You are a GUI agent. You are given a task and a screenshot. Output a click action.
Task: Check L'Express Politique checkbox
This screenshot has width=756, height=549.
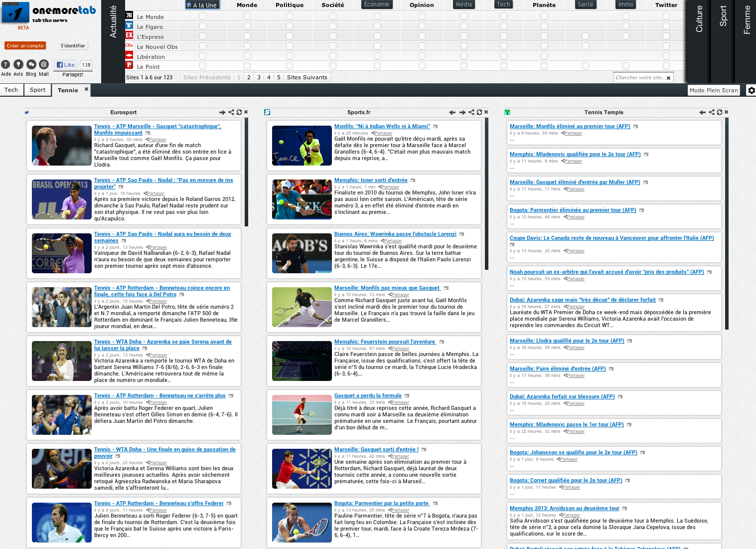(x=290, y=36)
